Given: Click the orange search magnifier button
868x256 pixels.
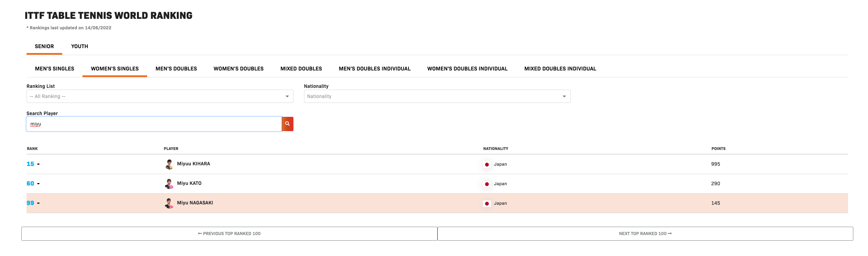Looking at the screenshot, I should [287, 124].
